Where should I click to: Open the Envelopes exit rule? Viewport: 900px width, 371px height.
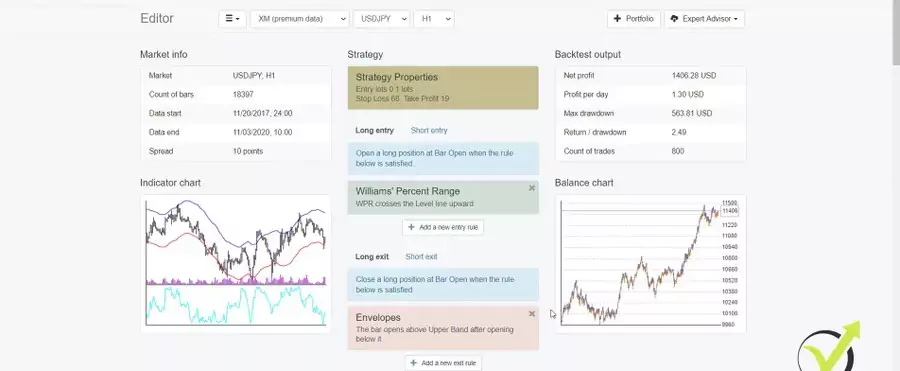point(443,328)
